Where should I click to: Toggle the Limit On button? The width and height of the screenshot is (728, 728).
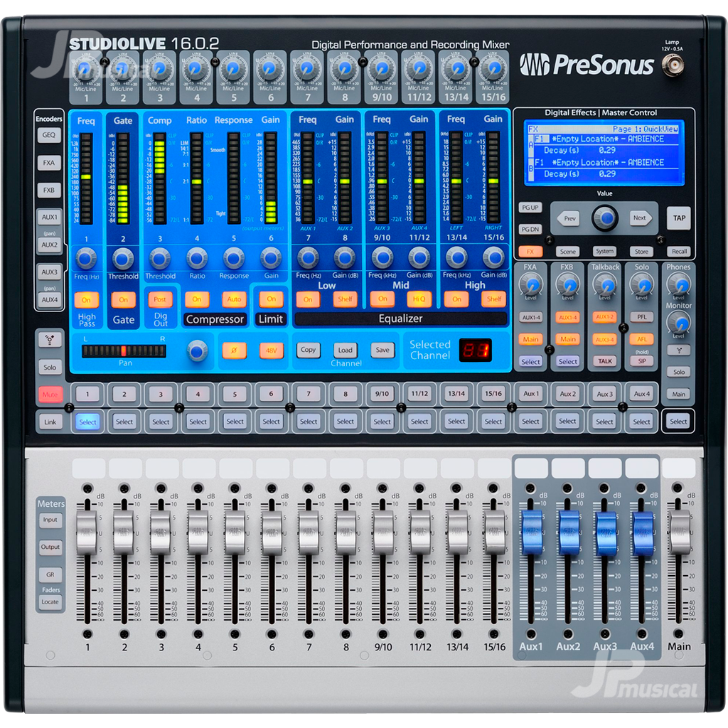[x=271, y=299]
